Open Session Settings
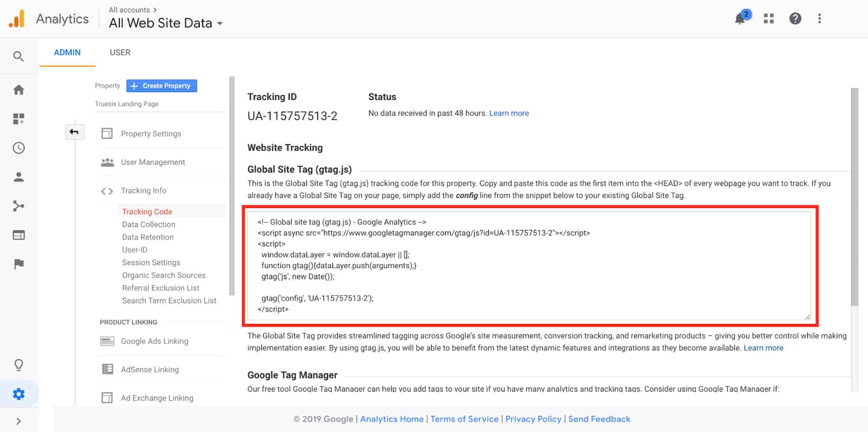Screen dimensions: 868x432 click(151, 262)
